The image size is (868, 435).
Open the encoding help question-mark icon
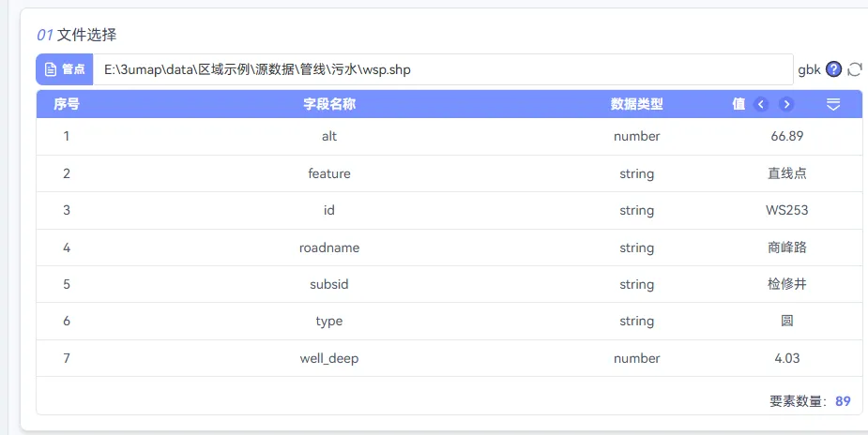(833, 69)
